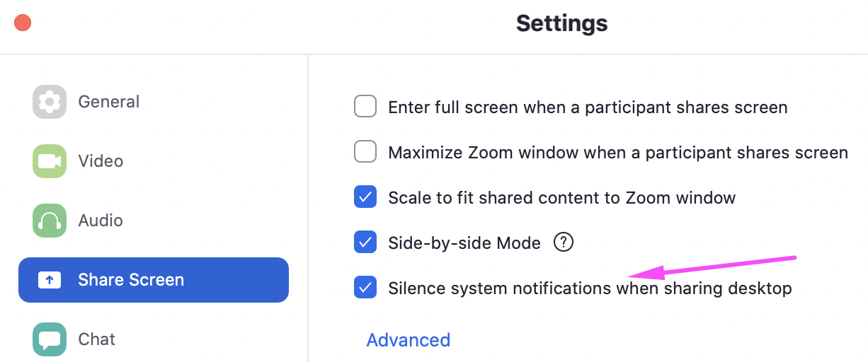The height and width of the screenshot is (362, 868).
Task: Close the Settings window with red button
Action: coord(23,23)
